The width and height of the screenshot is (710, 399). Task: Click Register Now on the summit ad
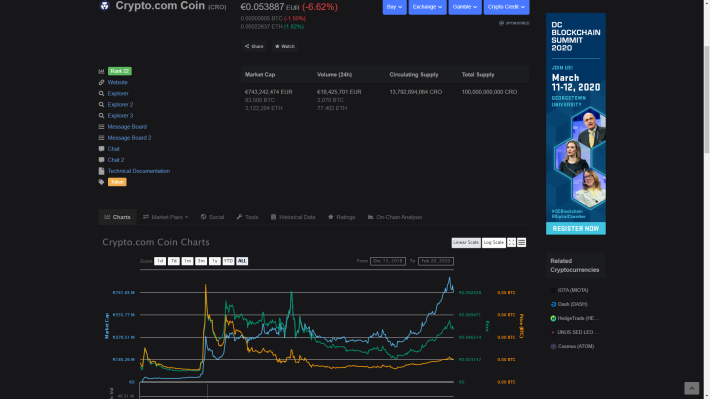[x=576, y=229]
